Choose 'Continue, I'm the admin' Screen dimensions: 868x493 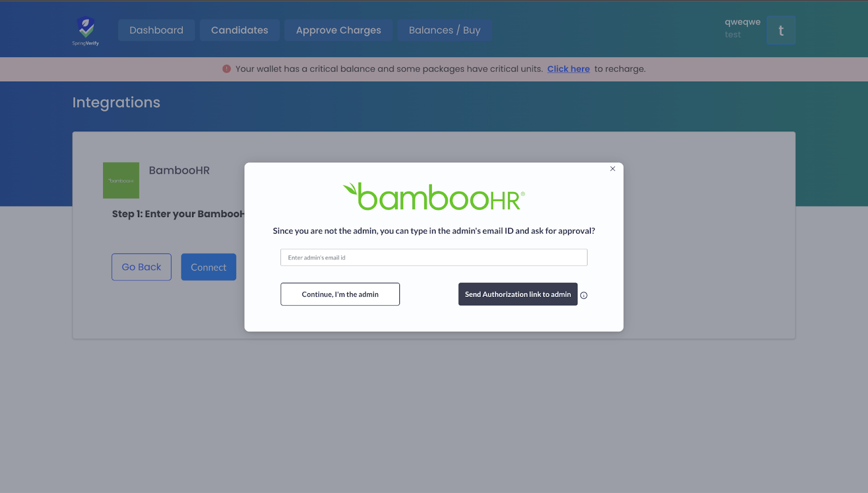pos(340,294)
